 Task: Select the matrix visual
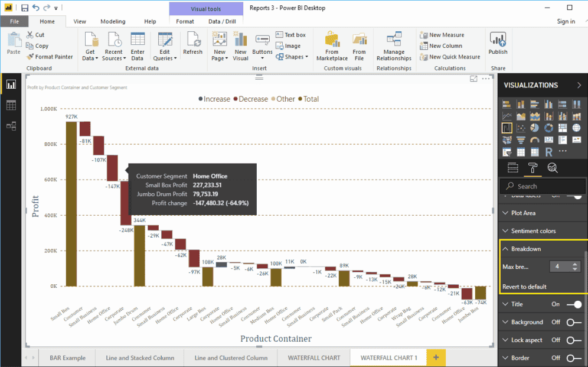tap(535, 152)
